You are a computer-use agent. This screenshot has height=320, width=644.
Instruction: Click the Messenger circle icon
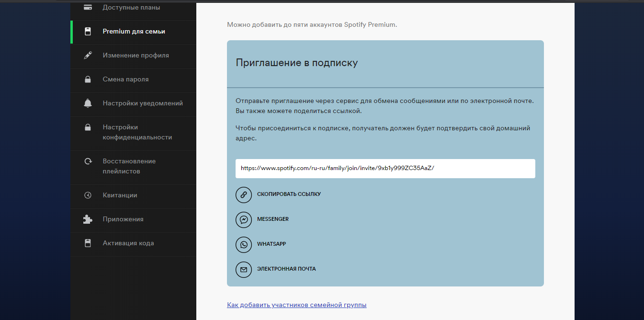(244, 219)
